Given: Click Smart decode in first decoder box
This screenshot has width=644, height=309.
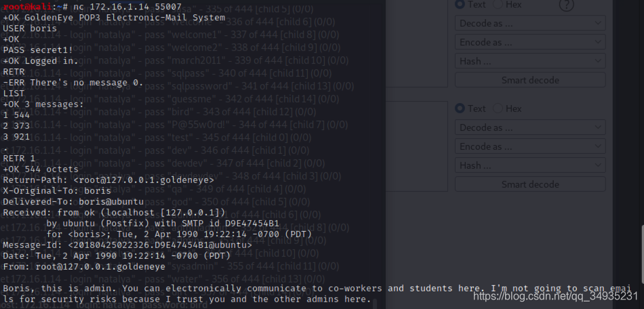Looking at the screenshot, I should (530, 80).
